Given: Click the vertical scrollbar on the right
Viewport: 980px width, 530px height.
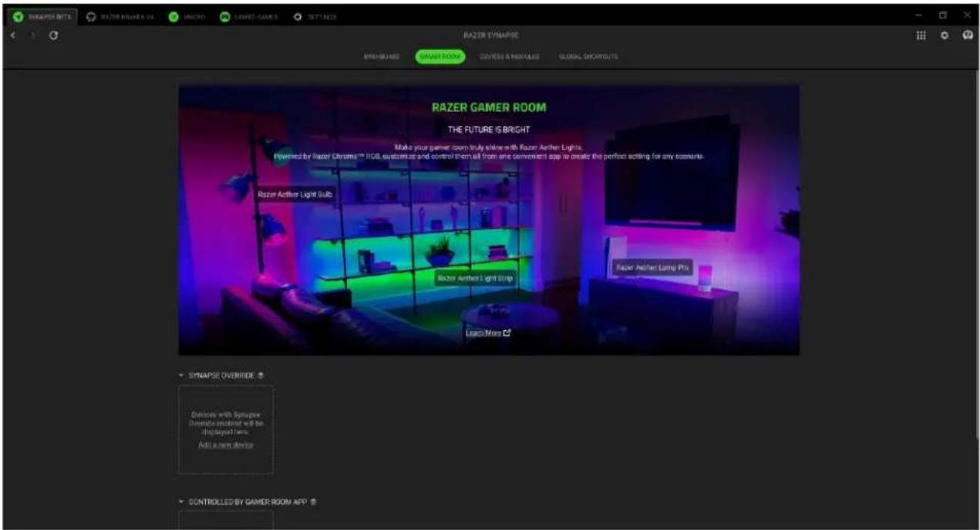Looking at the screenshot, I should tap(976, 255).
